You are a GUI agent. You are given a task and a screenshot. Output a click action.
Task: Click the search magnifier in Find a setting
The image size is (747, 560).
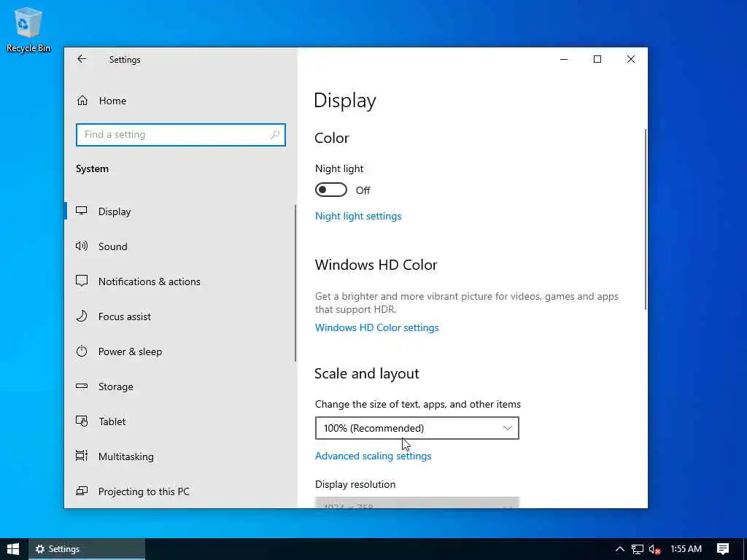pos(275,135)
